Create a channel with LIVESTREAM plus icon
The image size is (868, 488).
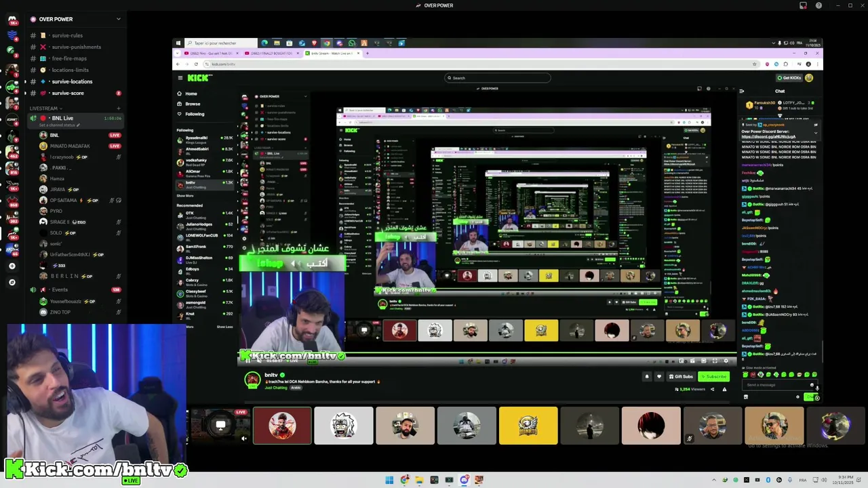click(x=119, y=108)
